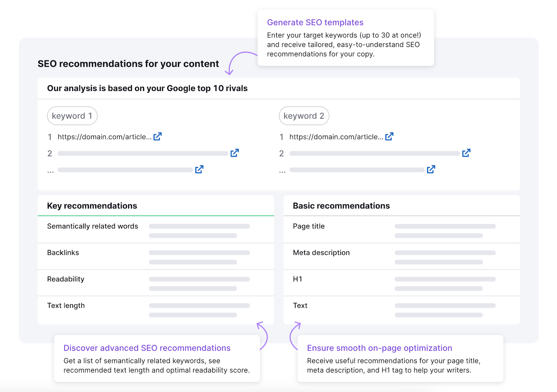Select the Text length recommendation row
The height and width of the screenshot is (392, 557).
(156, 310)
